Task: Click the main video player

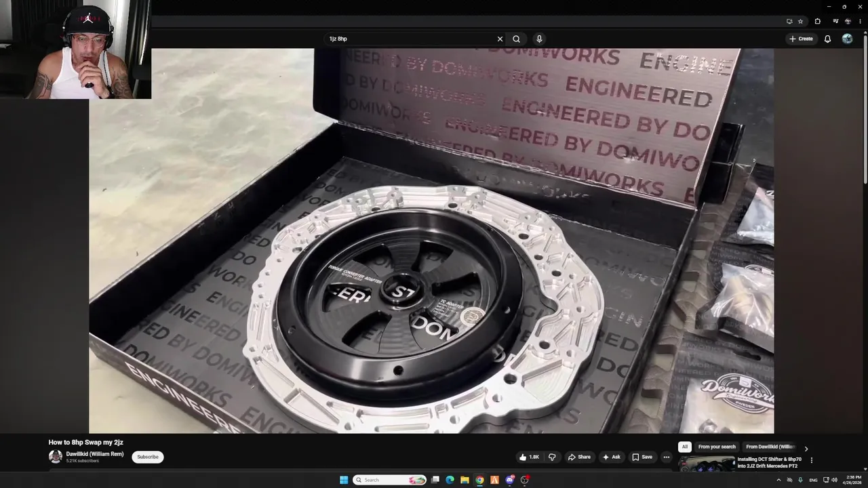Action: (x=431, y=241)
